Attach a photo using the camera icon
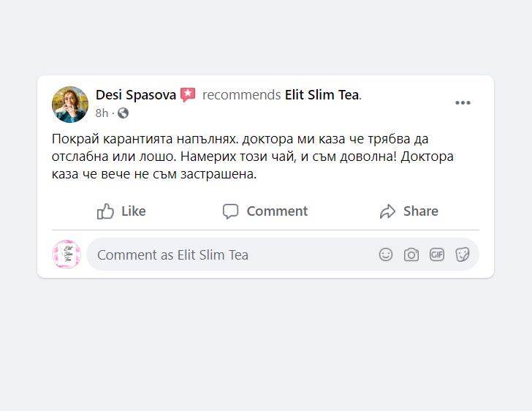Viewport: 532px width, 411px height. coord(411,254)
